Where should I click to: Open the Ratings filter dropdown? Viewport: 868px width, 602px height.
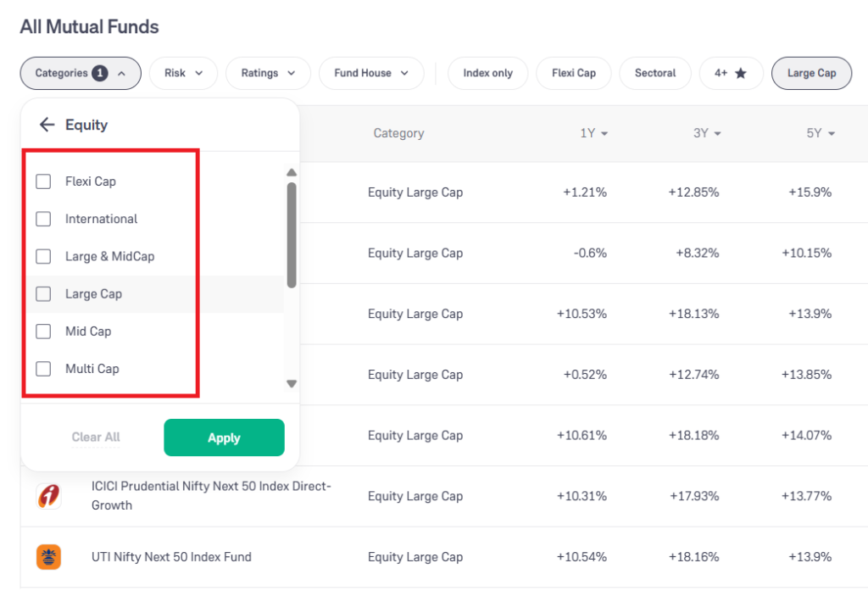[268, 73]
